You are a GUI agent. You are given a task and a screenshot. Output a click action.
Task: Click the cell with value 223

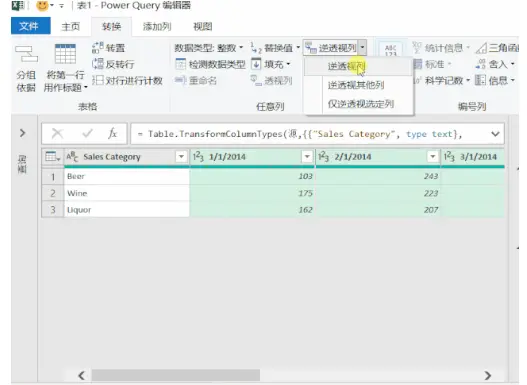pos(378,193)
